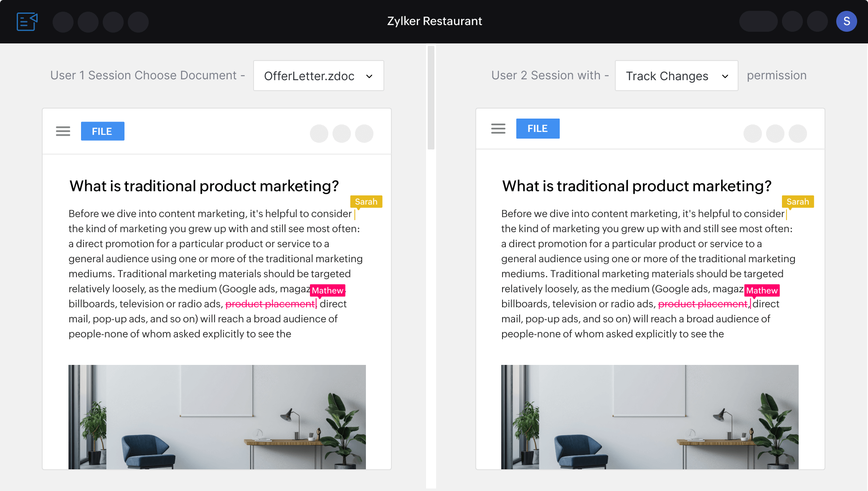Click Sarah collaborator tag in left document
This screenshot has height=491, width=868.
click(366, 202)
